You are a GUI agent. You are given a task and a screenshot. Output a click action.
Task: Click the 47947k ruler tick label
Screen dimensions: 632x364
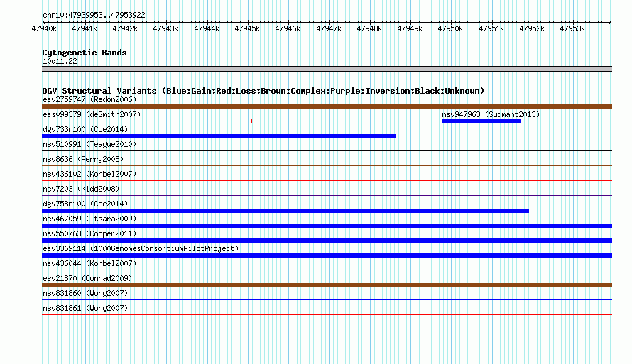tap(329, 28)
